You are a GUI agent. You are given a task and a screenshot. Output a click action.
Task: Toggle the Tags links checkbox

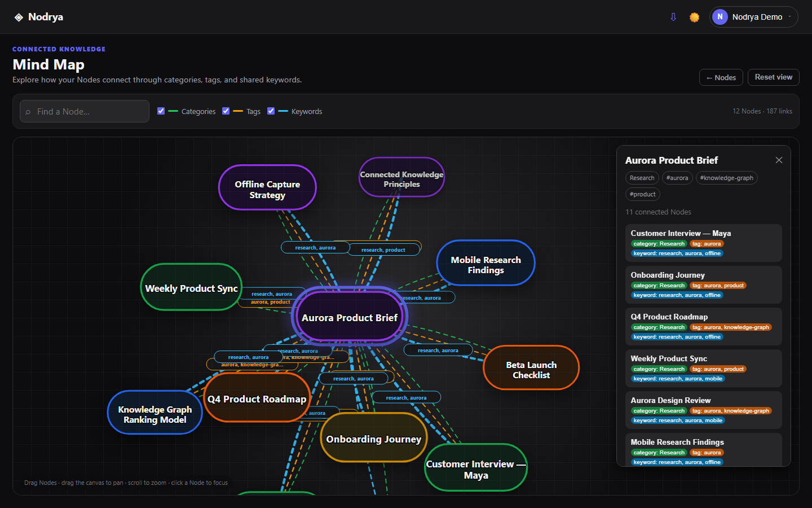226,111
